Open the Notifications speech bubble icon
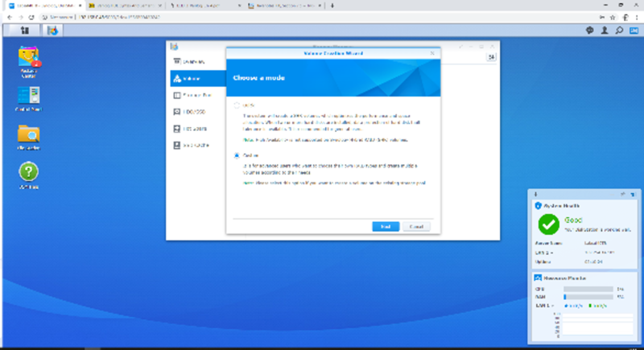Screen dimensions: 644x350 point(590,31)
